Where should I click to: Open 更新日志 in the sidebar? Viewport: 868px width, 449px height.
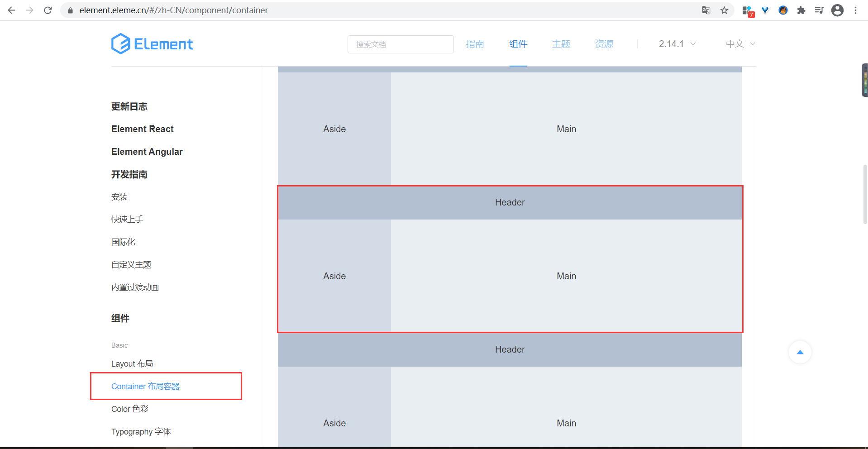[129, 106]
